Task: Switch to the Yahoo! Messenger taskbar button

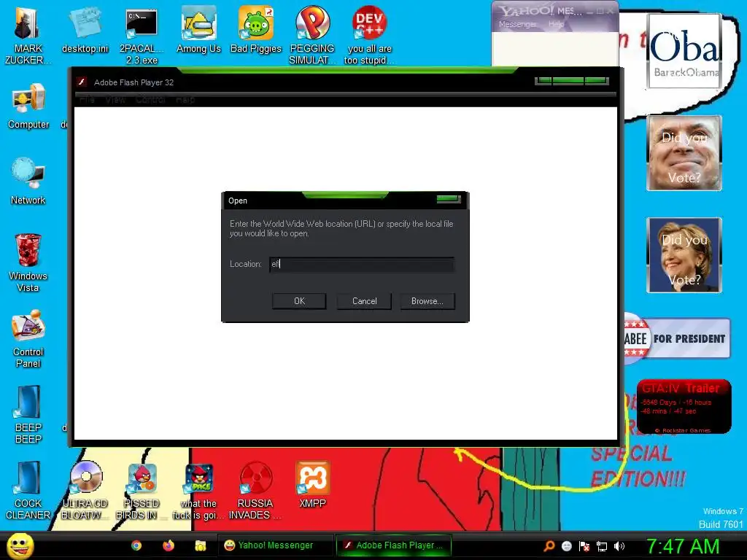Action: point(275,545)
